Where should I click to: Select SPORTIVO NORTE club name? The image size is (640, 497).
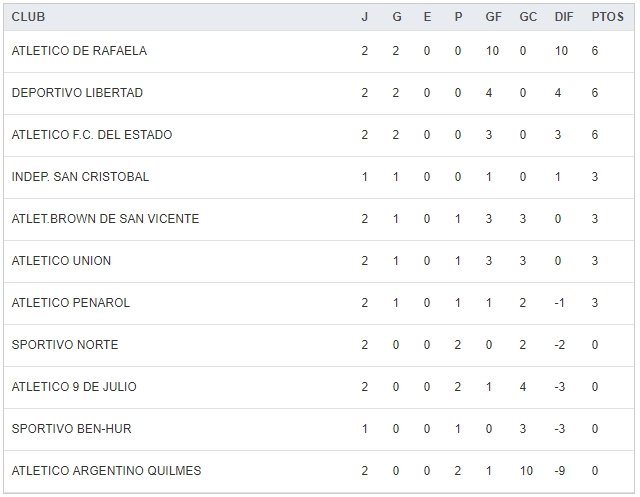(65, 345)
